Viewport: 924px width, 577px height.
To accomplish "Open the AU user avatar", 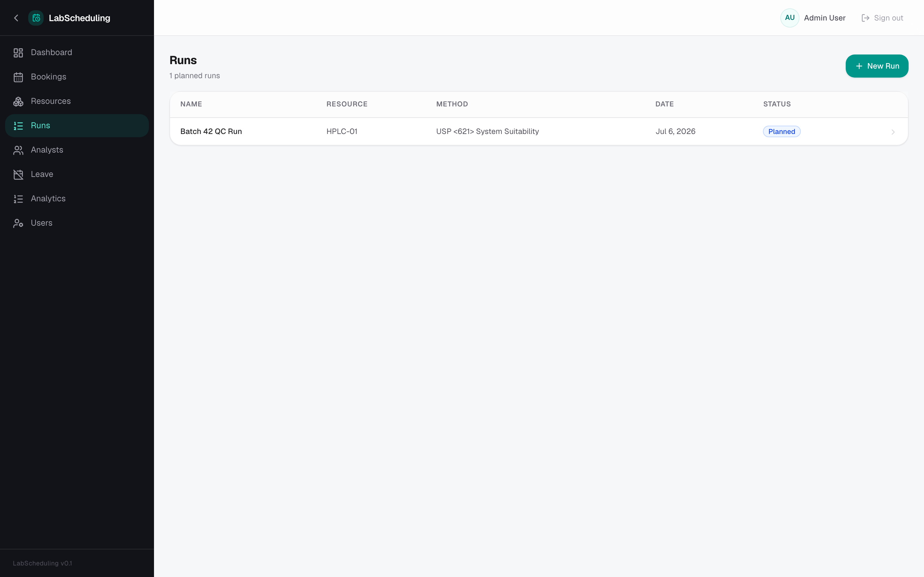I will tap(790, 18).
